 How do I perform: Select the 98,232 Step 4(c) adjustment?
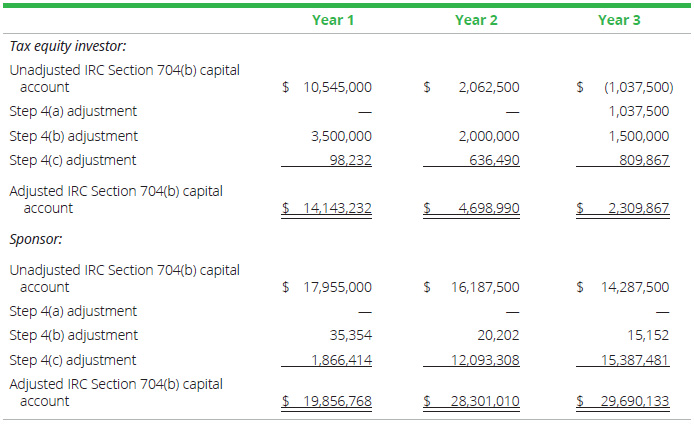click(x=350, y=160)
